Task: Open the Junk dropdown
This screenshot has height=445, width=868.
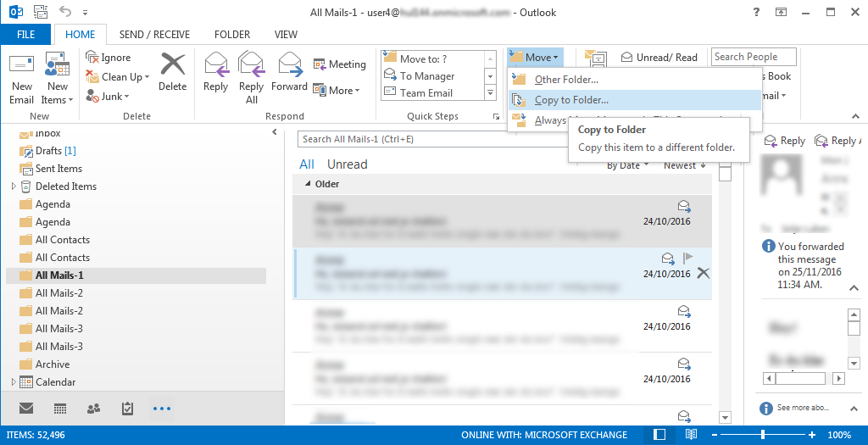Action: tap(108, 97)
